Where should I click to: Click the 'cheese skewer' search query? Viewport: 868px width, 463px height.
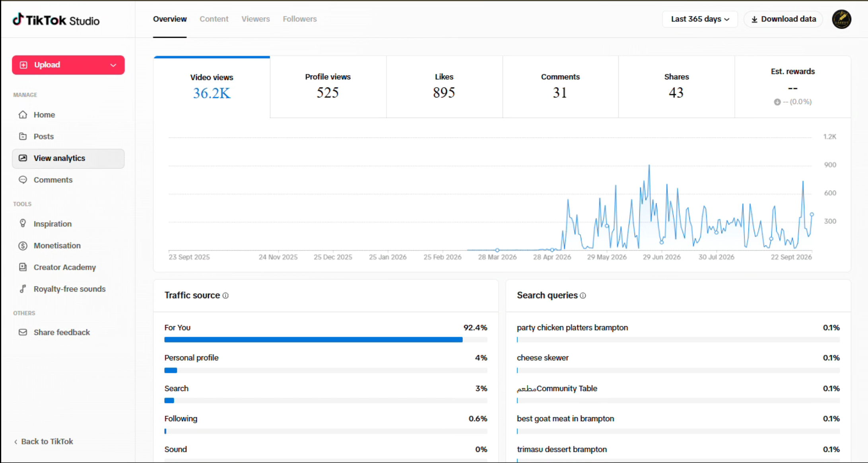coord(542,358)
